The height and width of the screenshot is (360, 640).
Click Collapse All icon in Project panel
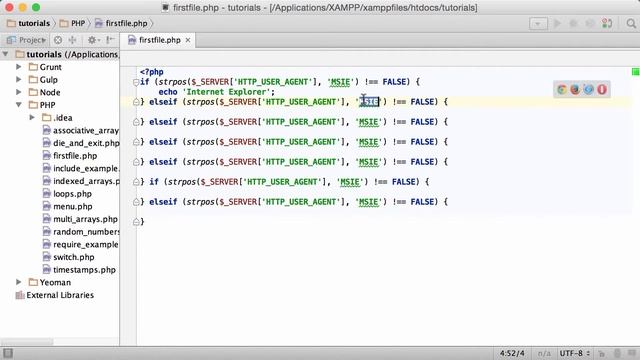click(x=72, y=40)
